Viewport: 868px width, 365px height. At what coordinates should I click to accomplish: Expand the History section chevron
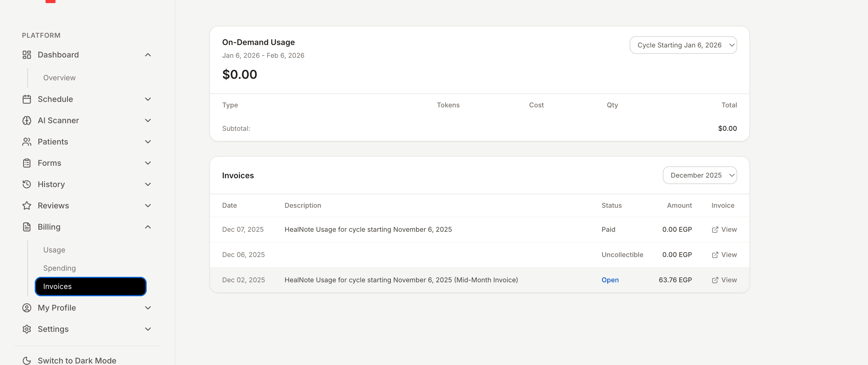point(148,184)
